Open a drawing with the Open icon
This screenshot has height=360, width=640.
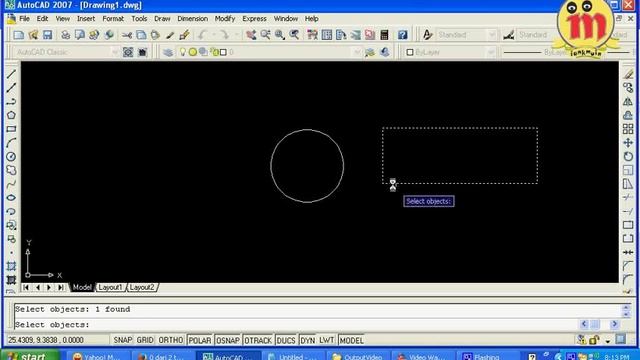[x=33, y=35]
